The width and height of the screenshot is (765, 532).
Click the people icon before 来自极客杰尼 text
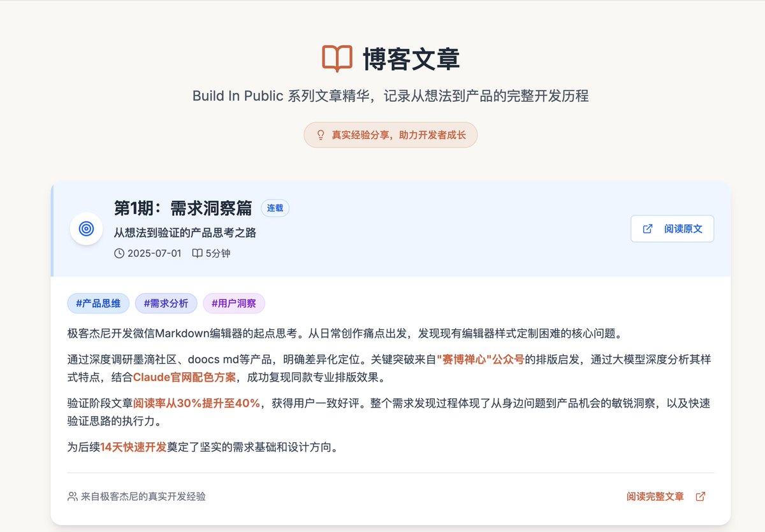tap(71, 496)
